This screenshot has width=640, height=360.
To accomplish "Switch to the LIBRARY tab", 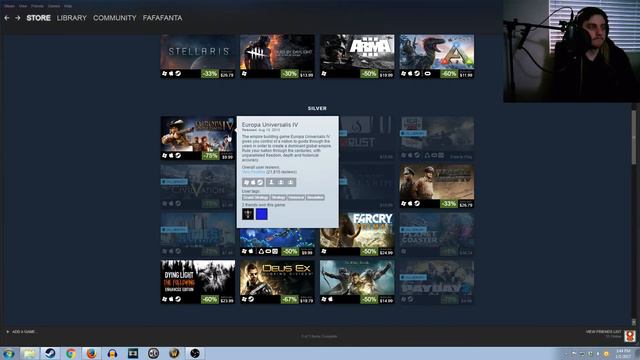I will tap(72, 18).
